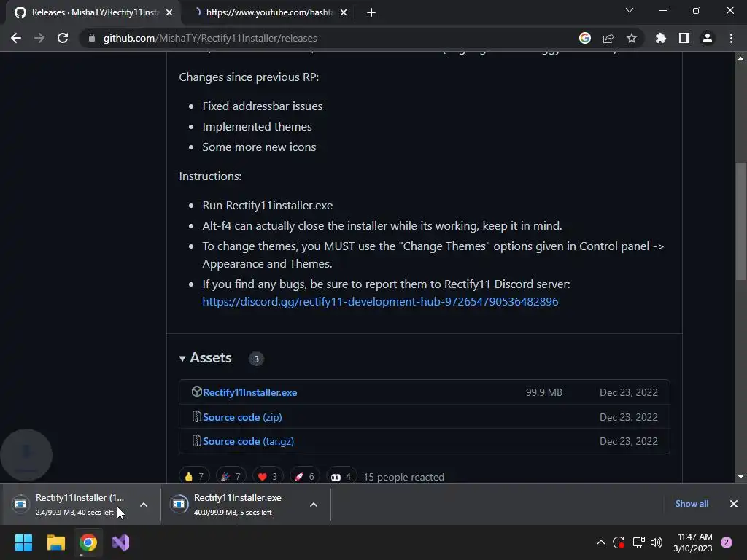Toggle the browser side panel icon
This screenshot has width=747, height=560.
click(x=684, y=38)
